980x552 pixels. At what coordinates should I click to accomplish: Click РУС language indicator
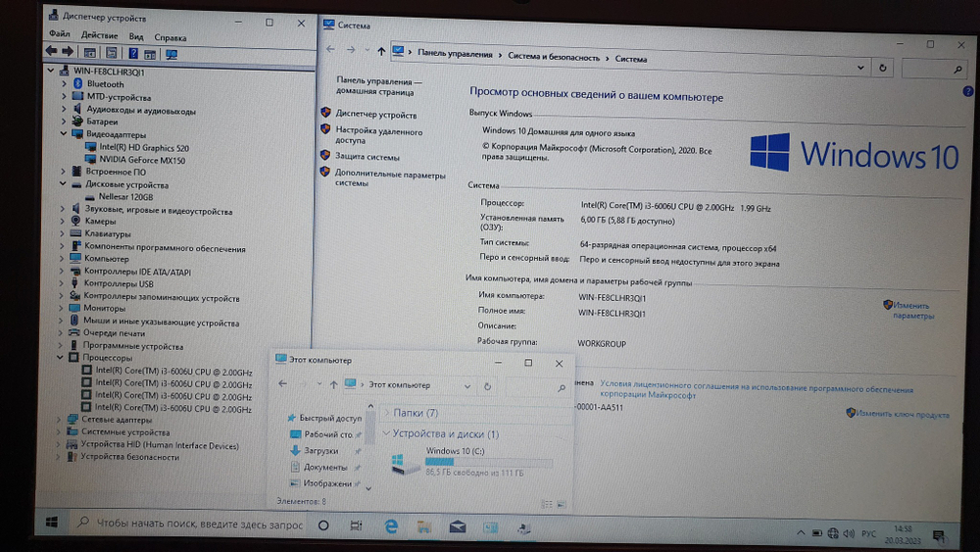pyautogui.click(x=868, y=534)
